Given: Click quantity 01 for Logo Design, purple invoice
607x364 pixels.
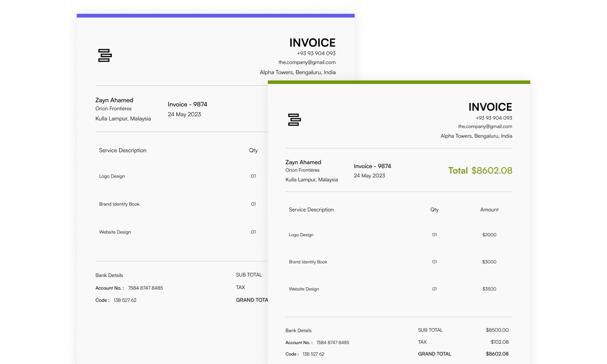Looking at the screenshot, I should click(x=253, y=176).
